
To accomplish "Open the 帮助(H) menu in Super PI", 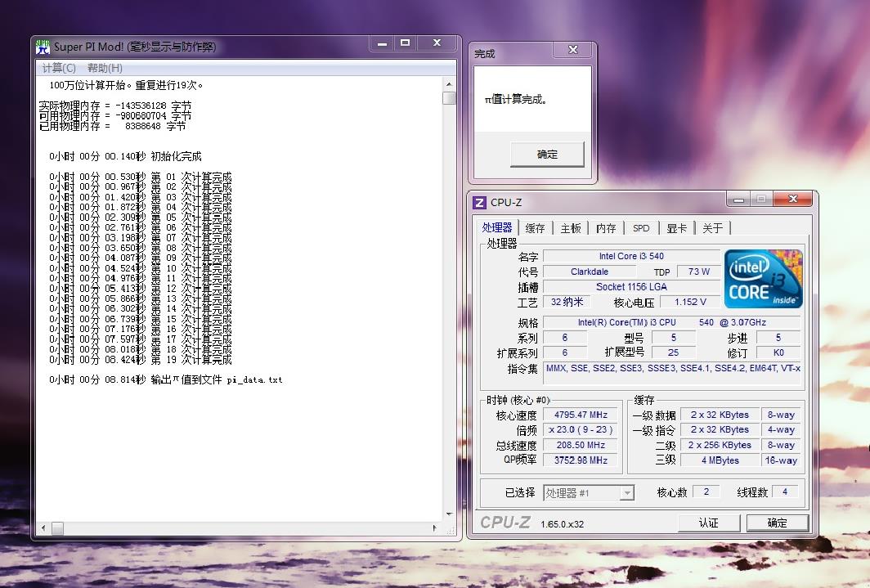I will tap(105, 68).
